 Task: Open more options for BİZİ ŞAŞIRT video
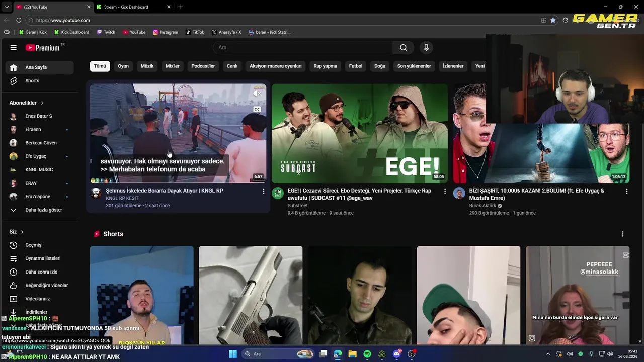click(626, 191)
